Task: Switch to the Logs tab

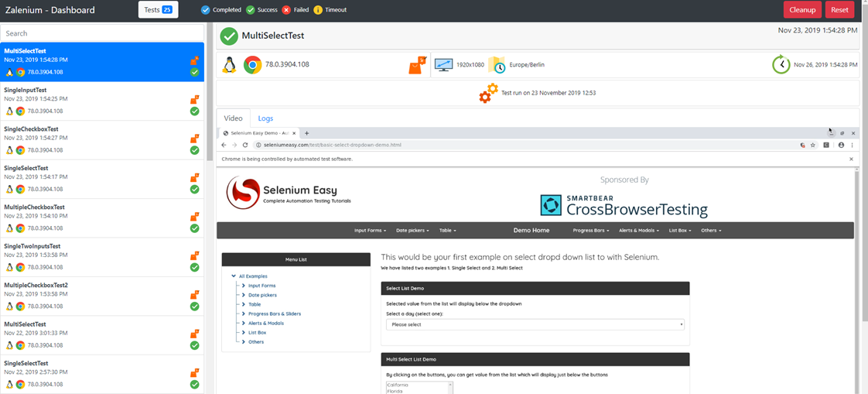Action: (265, 118)
